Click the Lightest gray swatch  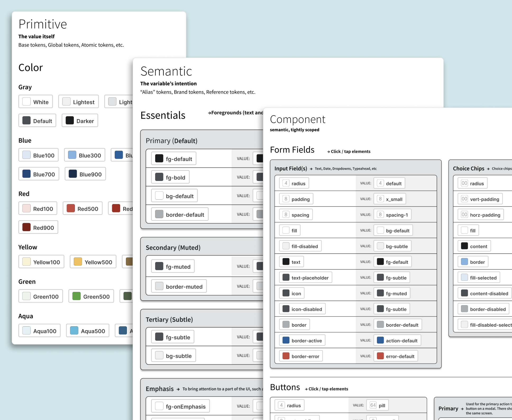[79, 102]
